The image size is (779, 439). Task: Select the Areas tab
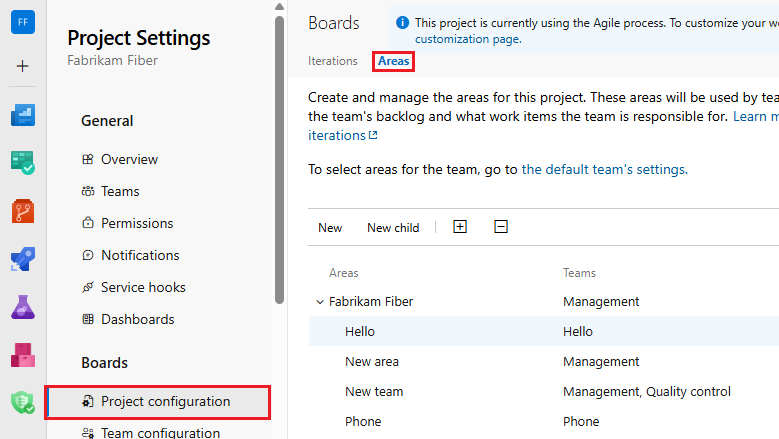tap(394, 61)
